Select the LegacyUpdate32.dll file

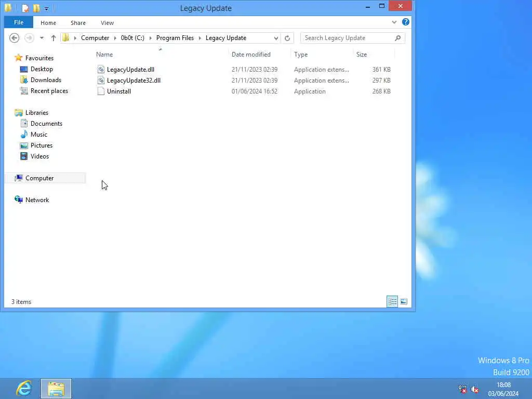(x=134, y=81)
